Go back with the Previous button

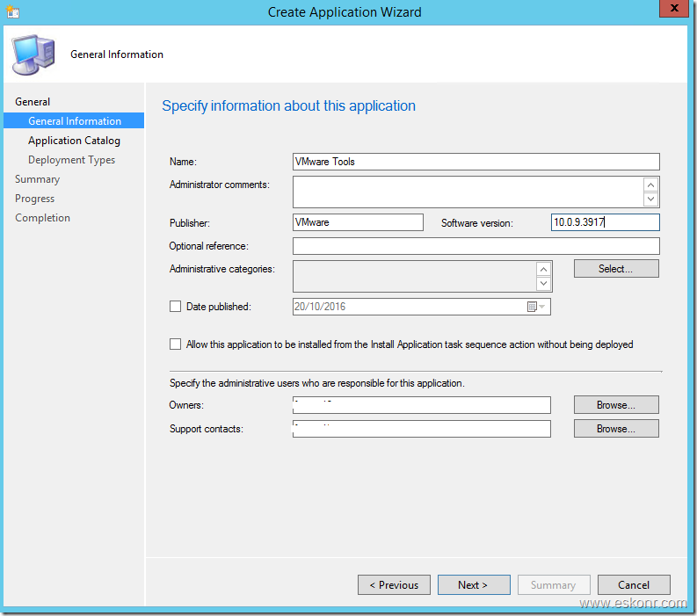394,585
